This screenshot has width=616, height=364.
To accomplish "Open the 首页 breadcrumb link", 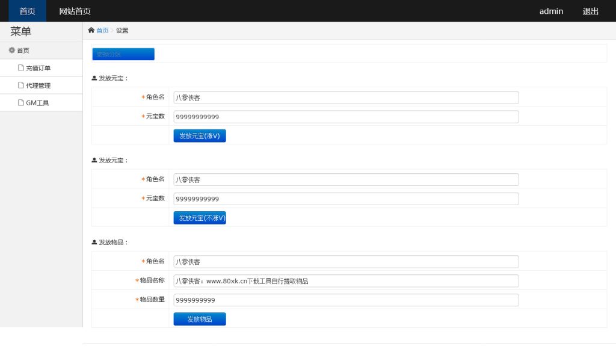I will [102, 31].
